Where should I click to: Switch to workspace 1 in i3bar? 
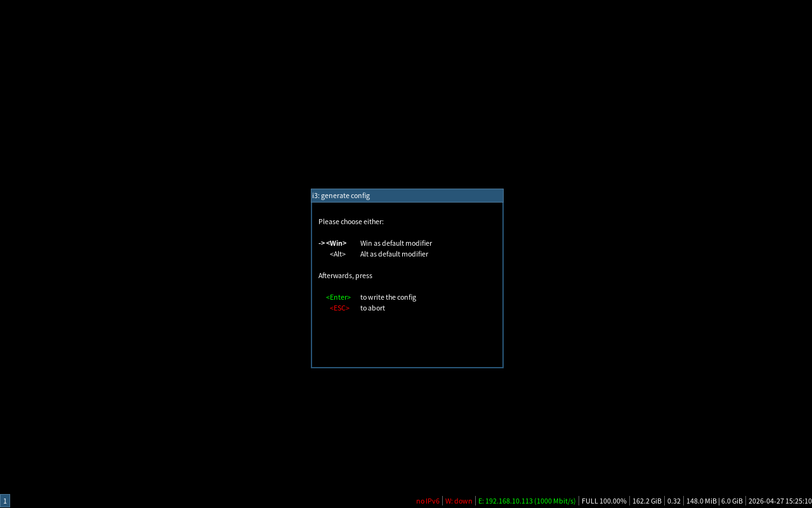pos(5,501)
